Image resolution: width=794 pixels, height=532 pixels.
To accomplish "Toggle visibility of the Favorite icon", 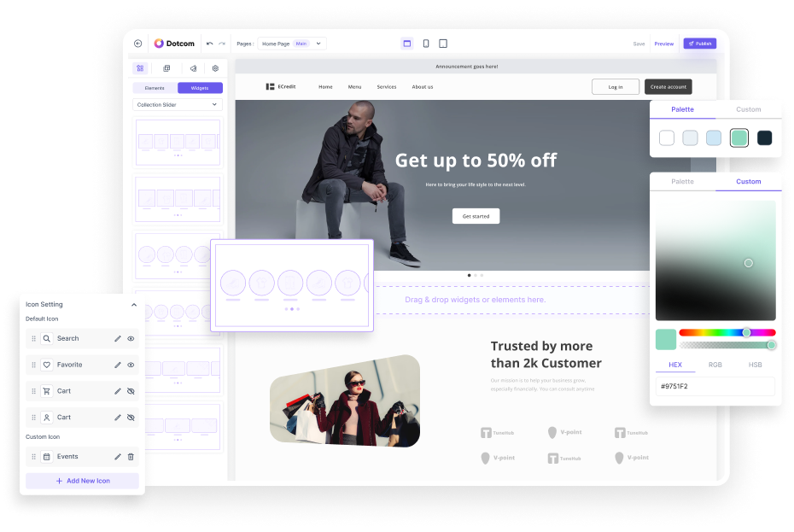I will [131, 365].
